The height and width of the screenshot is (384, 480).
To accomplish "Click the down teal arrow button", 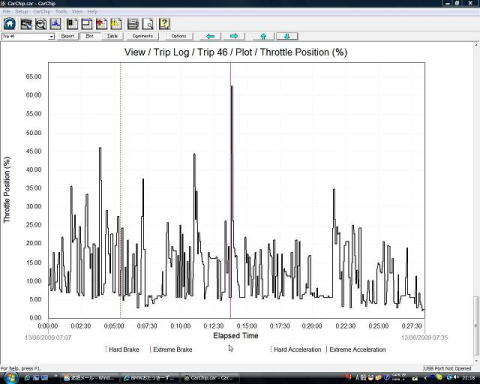I will (287, 36).
